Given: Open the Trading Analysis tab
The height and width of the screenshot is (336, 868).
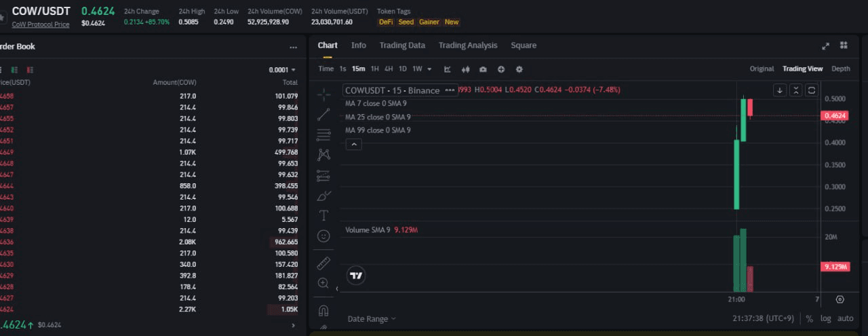Looking at the screenshot, I should click(468, 45).
